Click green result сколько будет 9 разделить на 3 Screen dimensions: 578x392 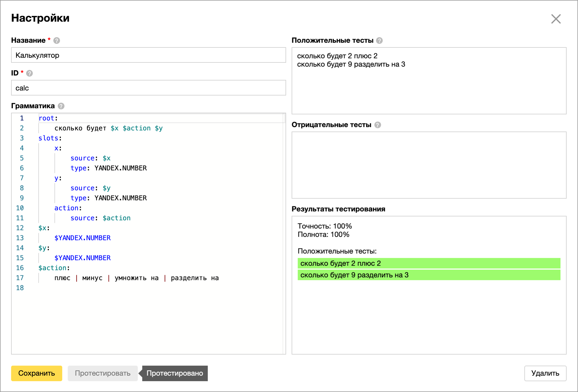pos(429,275)
